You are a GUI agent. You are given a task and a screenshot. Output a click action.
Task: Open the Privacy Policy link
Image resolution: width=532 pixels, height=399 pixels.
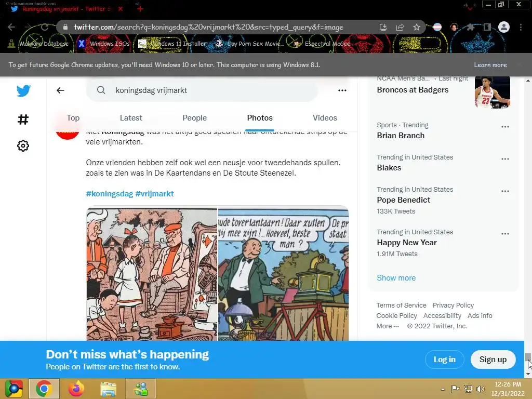[453, 305]
